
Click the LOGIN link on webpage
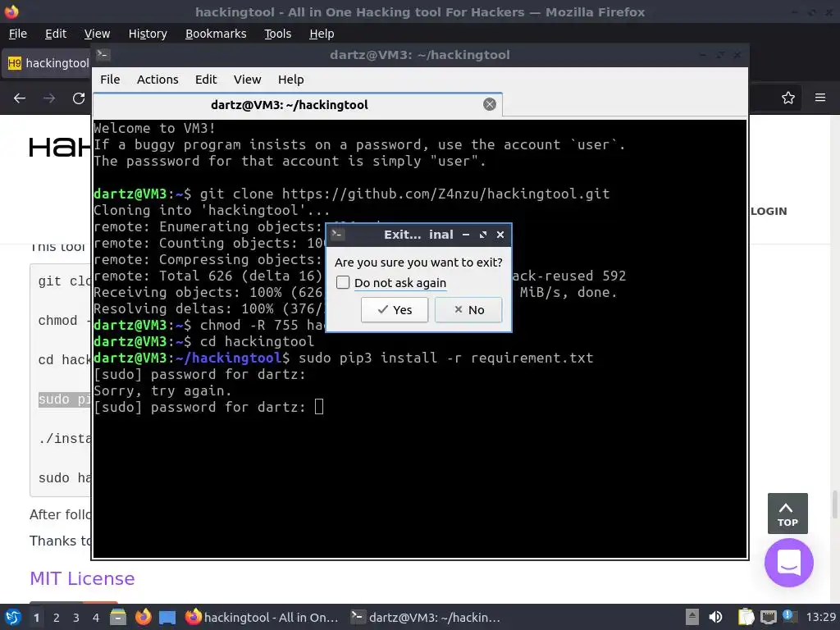[x=769, y=211]
